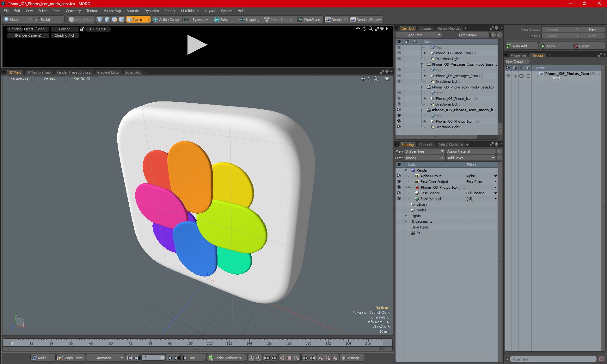This screenshot has height=364, width=607.
Task: Expand Lights in shader tree
Action: point(406,216)
